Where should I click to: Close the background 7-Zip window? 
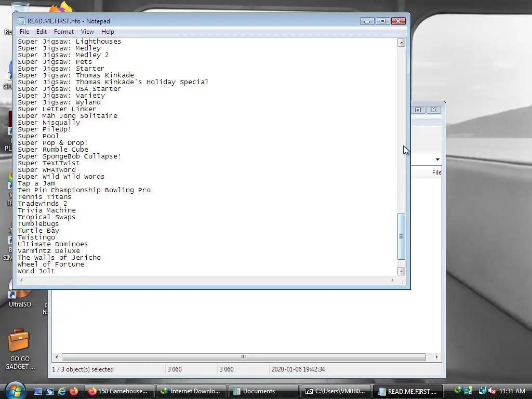tap(434, 110)
